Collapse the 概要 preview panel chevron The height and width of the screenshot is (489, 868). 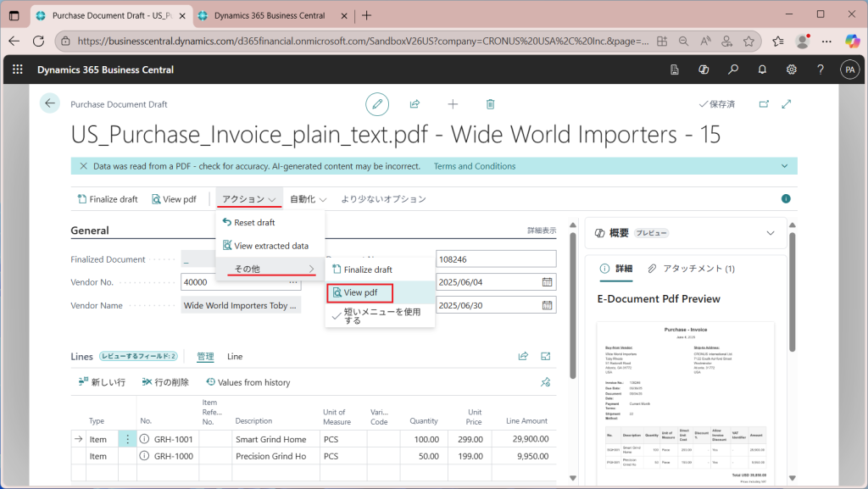click(x=770, y=233)
